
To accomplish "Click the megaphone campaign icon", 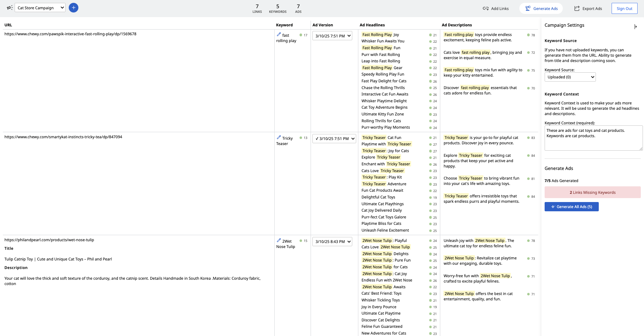I will coord(10,7).
